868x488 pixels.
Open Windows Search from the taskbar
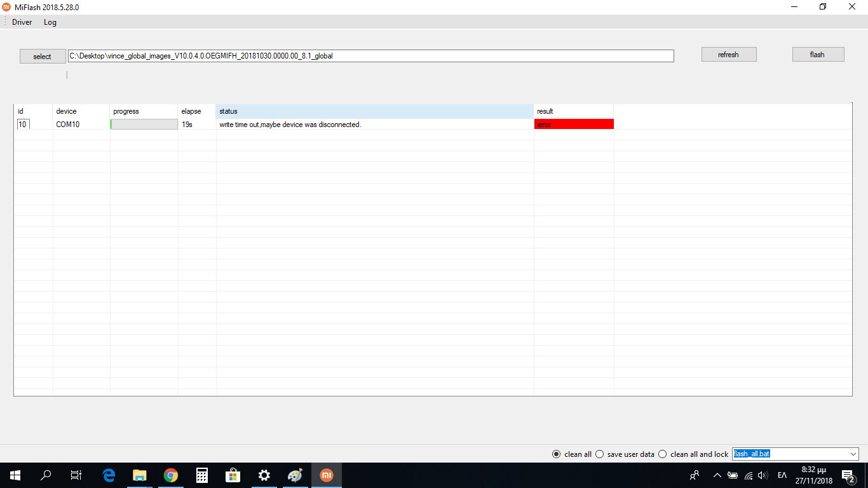tap(46, 475)
